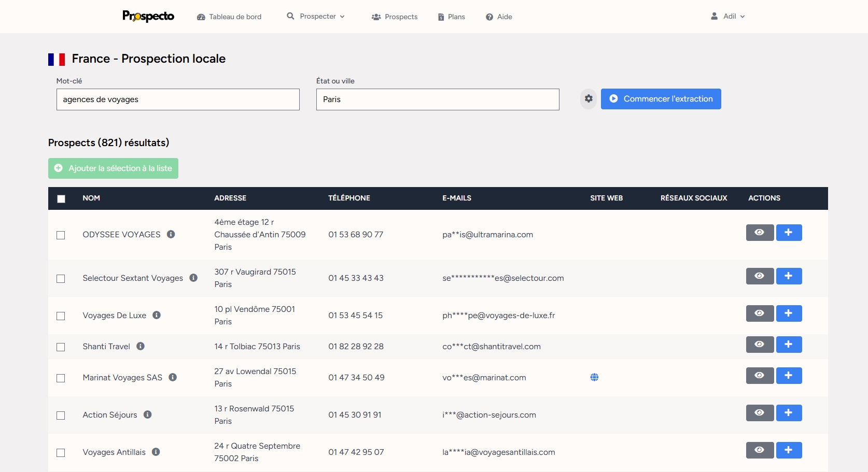Viewport: 868px width, 472px height.
Task: View Shanti Travel details with the eye icon
Action: coord(759,344)
